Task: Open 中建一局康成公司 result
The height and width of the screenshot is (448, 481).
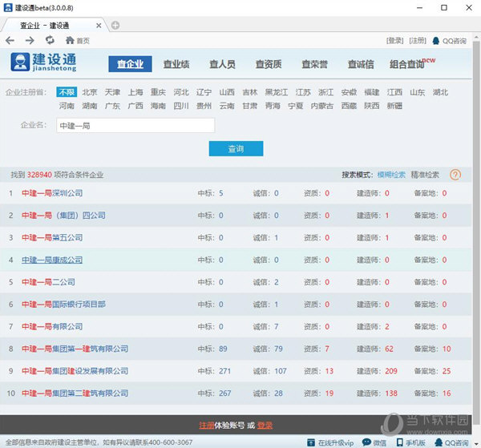Action: [x=52, y=260]
